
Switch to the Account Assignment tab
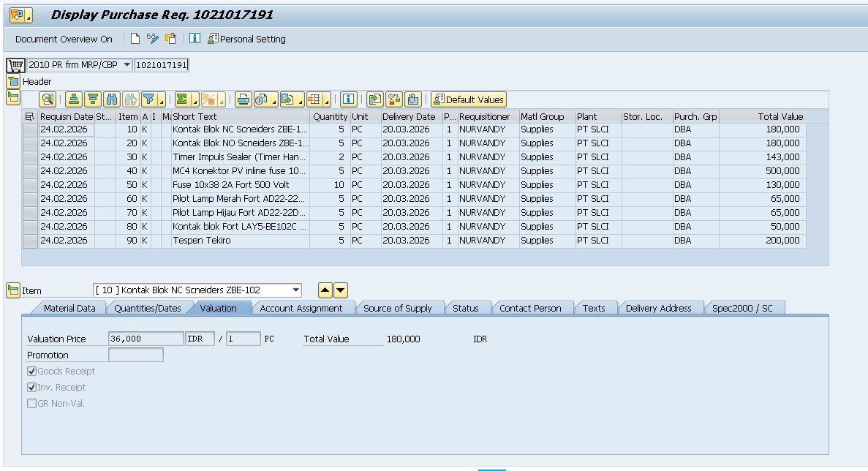click(x=301, y=309)
